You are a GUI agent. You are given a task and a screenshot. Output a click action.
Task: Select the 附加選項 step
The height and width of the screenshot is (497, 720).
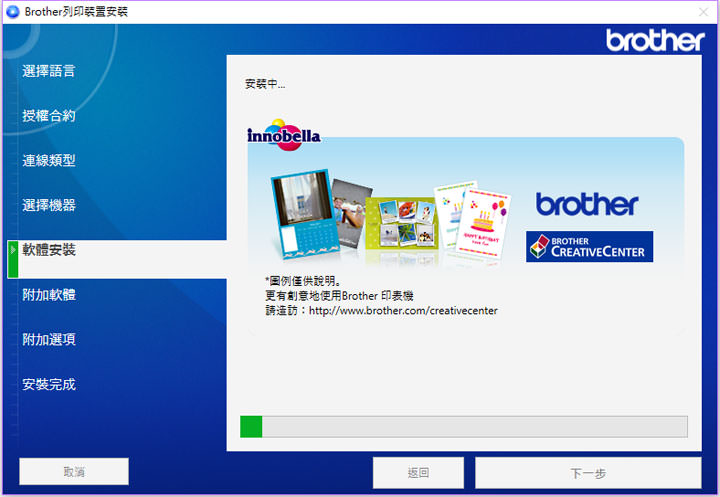point(49,339)
